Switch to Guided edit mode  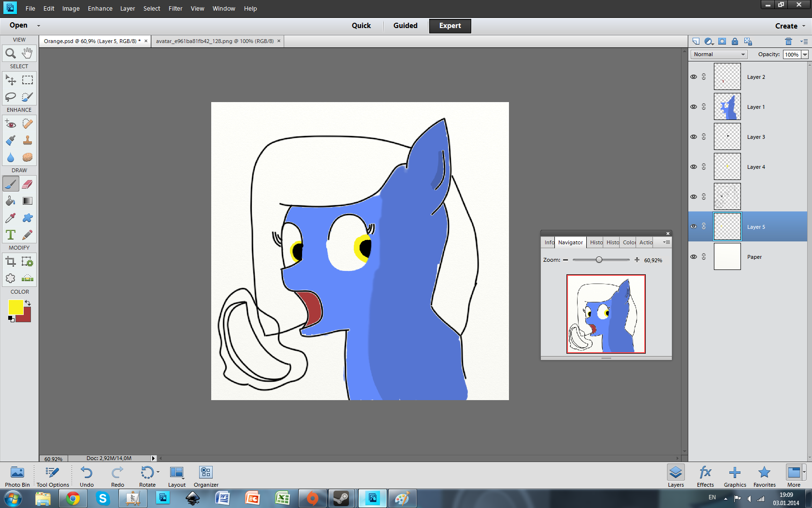coord(405,26)
